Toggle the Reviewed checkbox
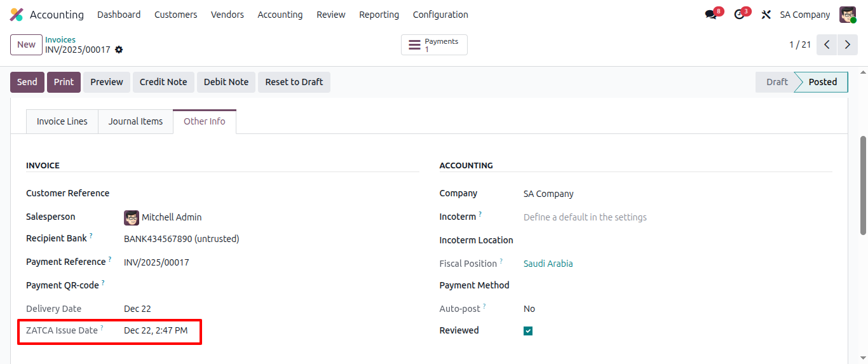 pyautogui.click(x=528, y=331)
